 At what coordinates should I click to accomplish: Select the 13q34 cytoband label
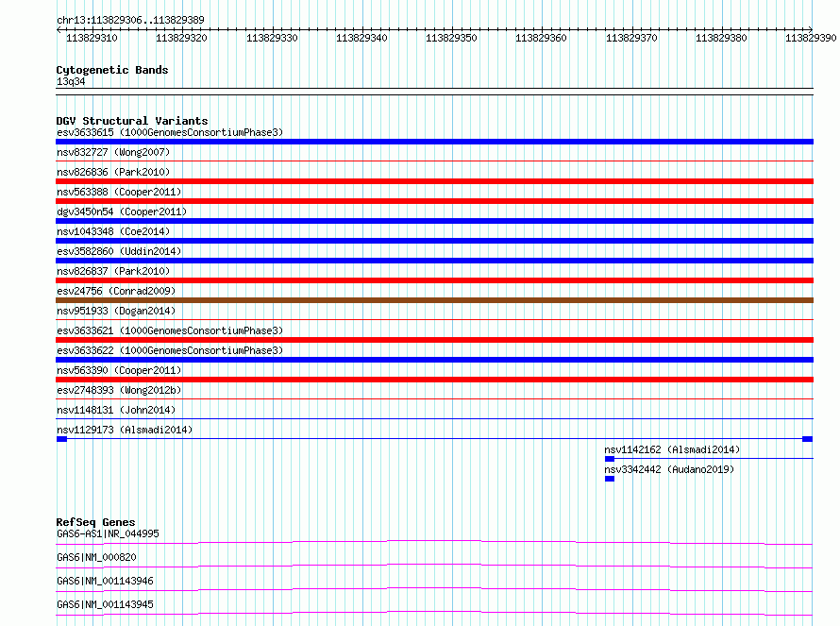click(71, 81)
